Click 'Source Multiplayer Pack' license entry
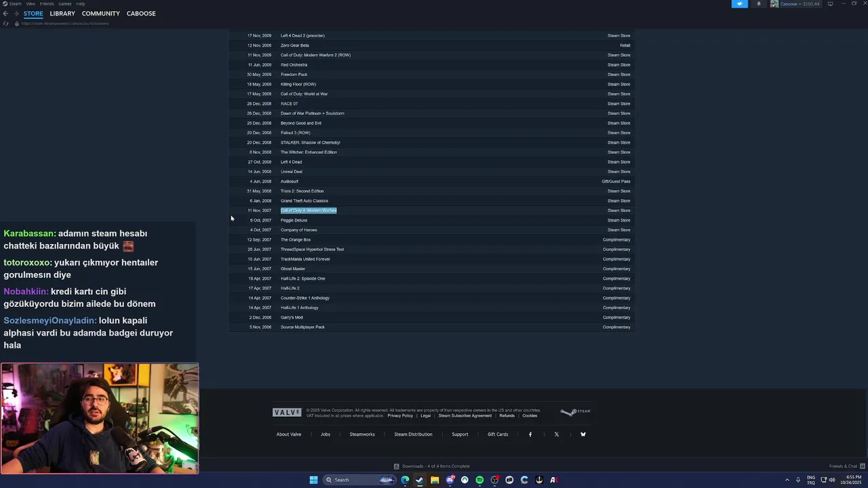 [302, 327]
